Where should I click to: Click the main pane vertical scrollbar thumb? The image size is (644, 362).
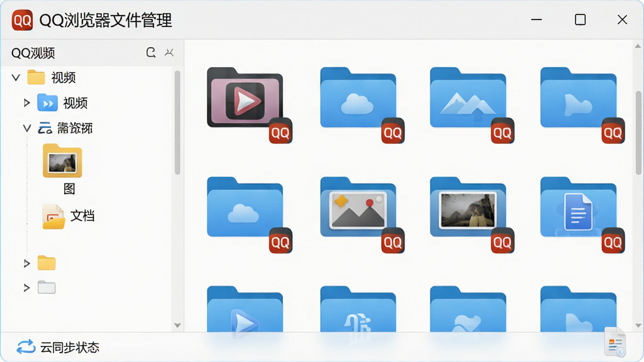[638, 133]
